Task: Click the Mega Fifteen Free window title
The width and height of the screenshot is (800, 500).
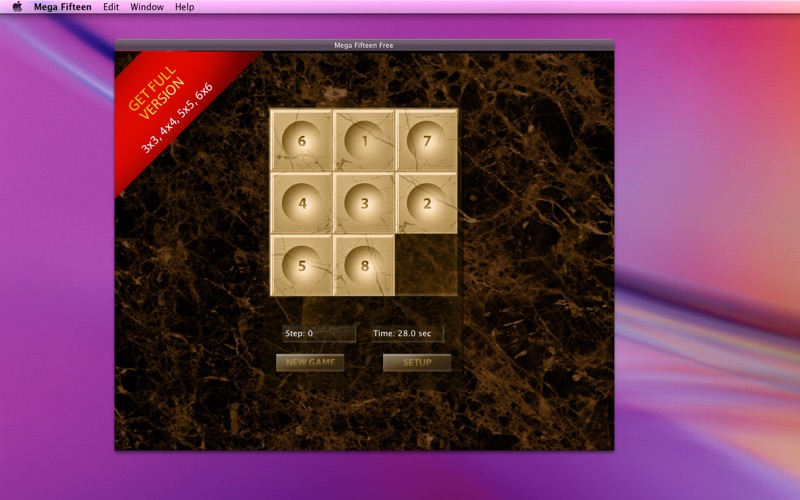Action: [x=364, y=45]
